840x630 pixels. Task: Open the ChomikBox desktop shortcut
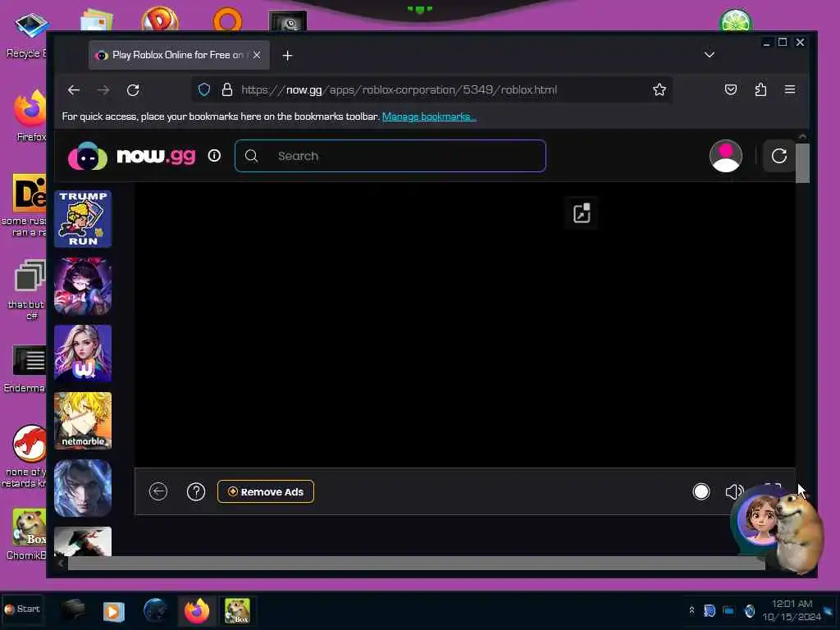[x=27, y=534]
